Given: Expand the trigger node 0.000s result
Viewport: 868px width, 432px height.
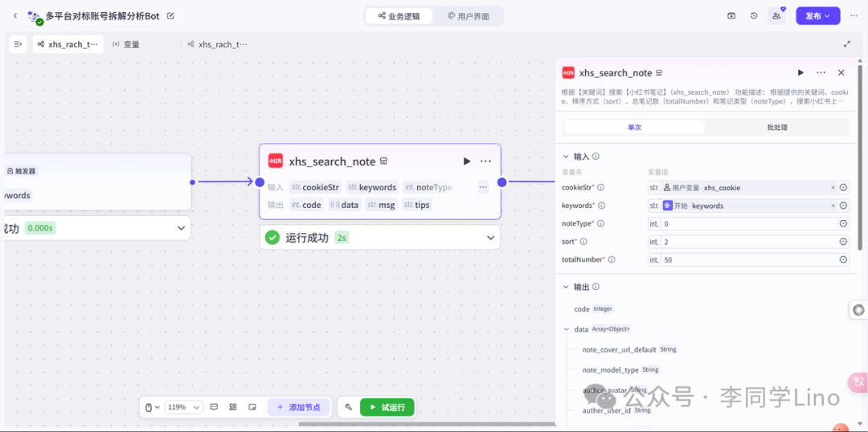Looking at the screenshot, I should [x=97, y=228].
